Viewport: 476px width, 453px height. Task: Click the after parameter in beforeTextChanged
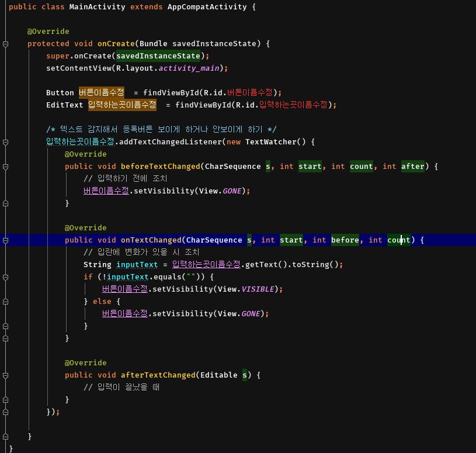click(x=413, y=166)
